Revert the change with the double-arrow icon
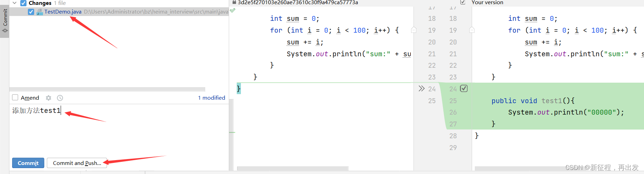This screenshot has height=174, width=644. pos(421,89)
